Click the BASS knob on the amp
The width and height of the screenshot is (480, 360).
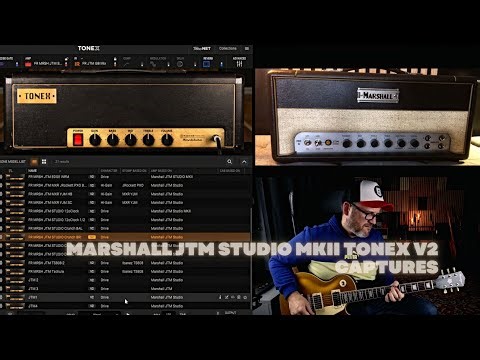tap(113, 140)
